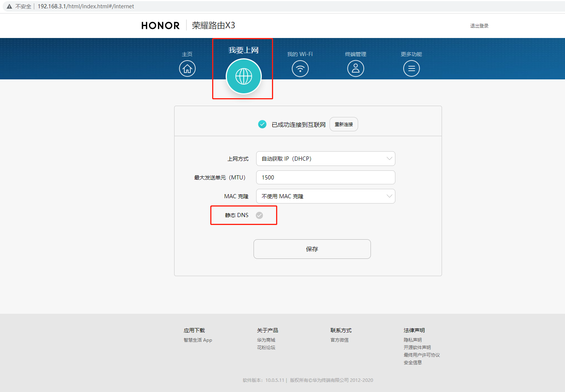Click the insecure site warning icon

9,6
